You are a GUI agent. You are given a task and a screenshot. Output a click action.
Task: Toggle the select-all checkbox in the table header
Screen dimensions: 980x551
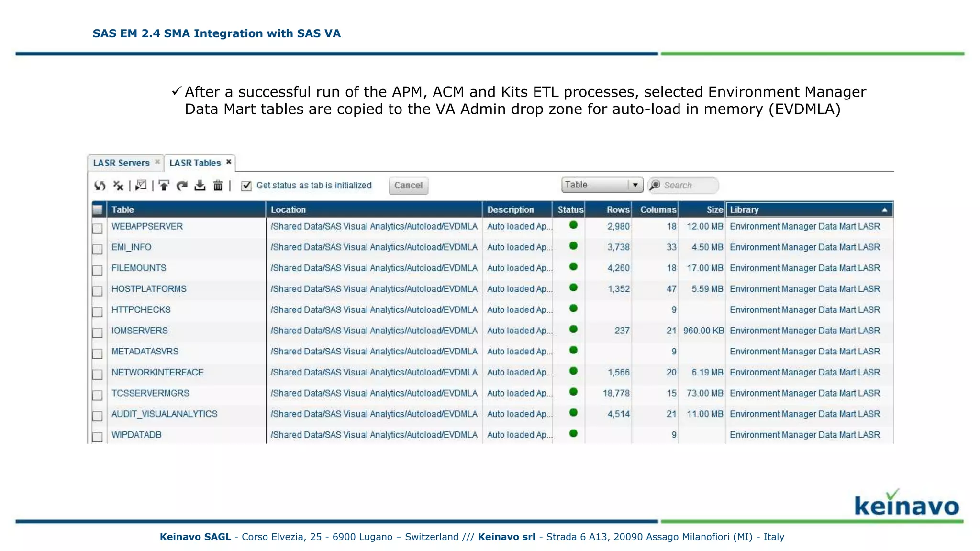(x=98, y=209)
